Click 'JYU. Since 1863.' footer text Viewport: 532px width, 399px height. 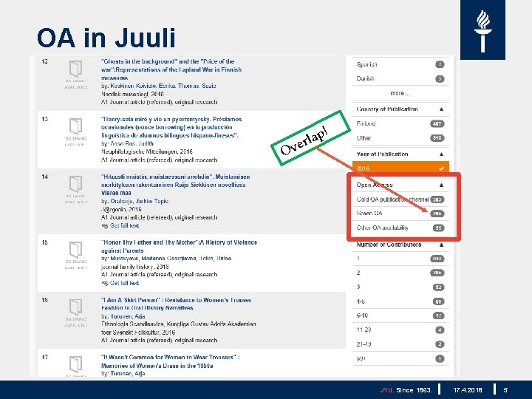[x=406, y=390]
